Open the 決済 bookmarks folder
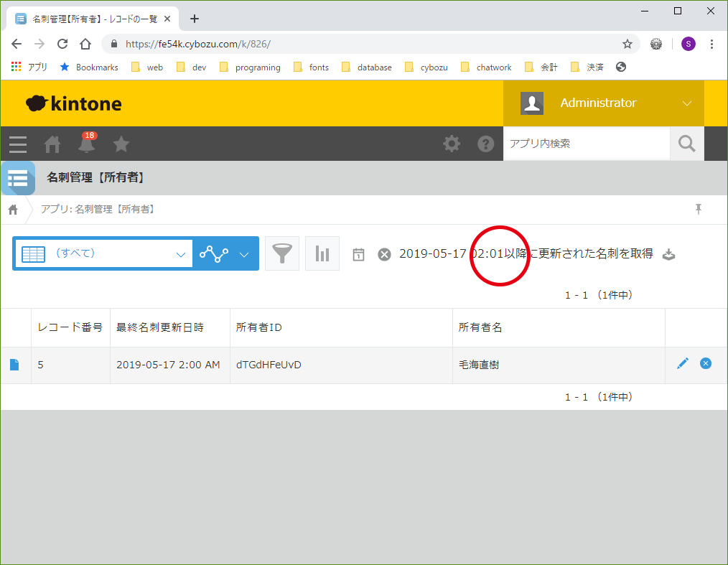The image size is (728, 565). [587, 67]
